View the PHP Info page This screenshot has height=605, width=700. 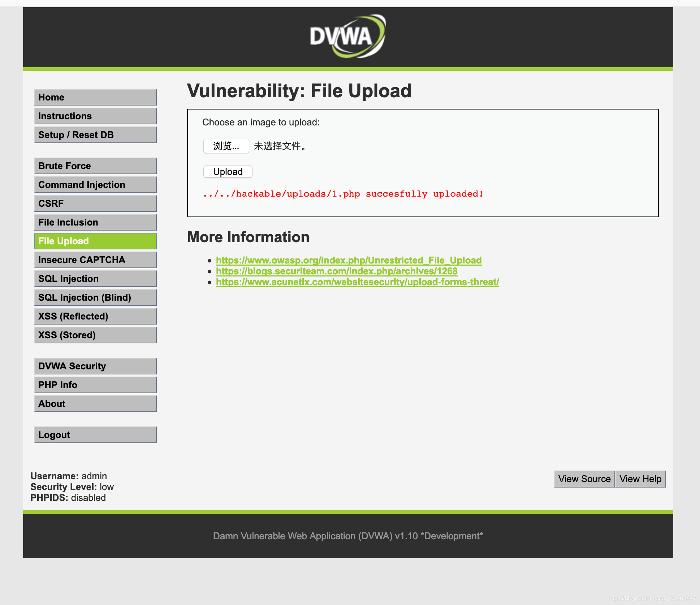point(95,385)
